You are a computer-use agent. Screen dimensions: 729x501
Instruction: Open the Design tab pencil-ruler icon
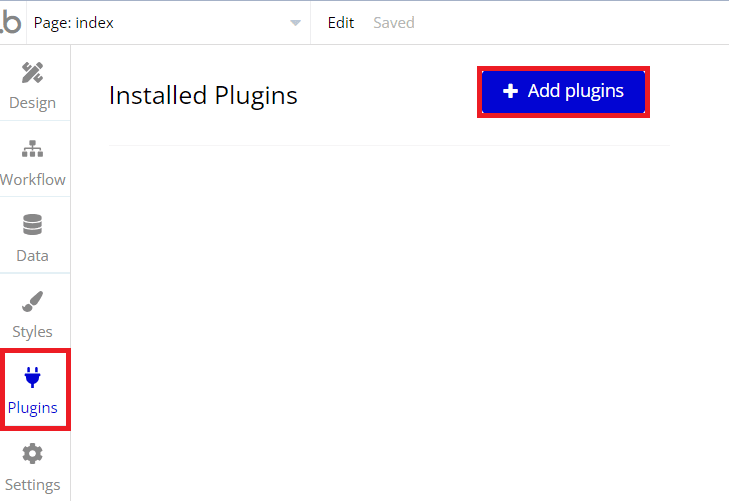point(33,73)
